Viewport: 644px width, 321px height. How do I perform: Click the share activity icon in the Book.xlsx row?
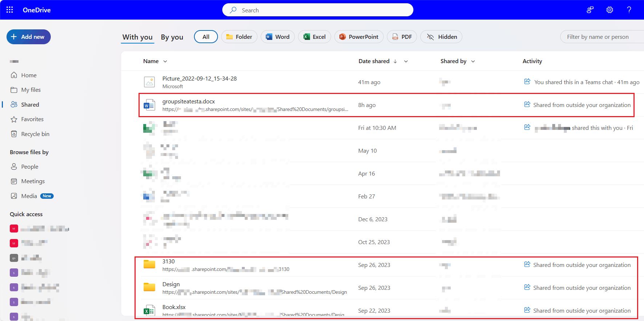(x=527, y=310)
